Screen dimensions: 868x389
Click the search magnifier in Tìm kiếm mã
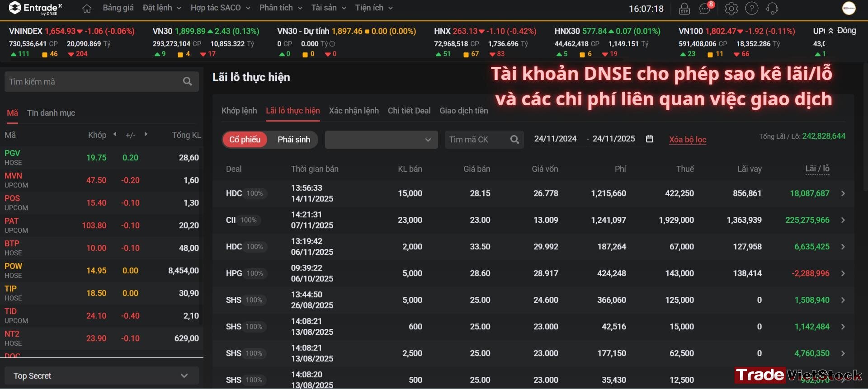click(188, 81)
